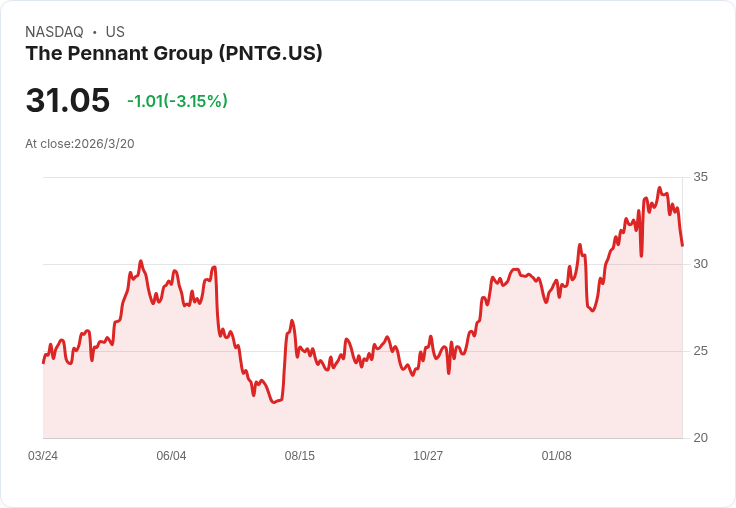The height and width of the screenshot is (508, 736).
Task: Click the chart line's lowest trough
Action: 274,402
